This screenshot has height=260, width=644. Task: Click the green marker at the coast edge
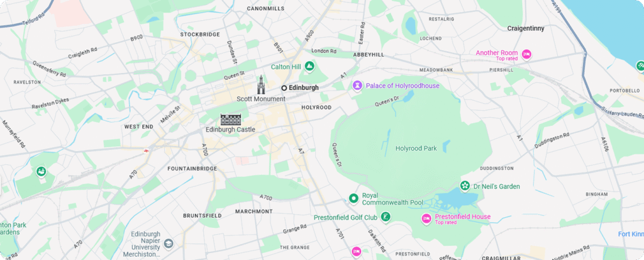point(640,66)
